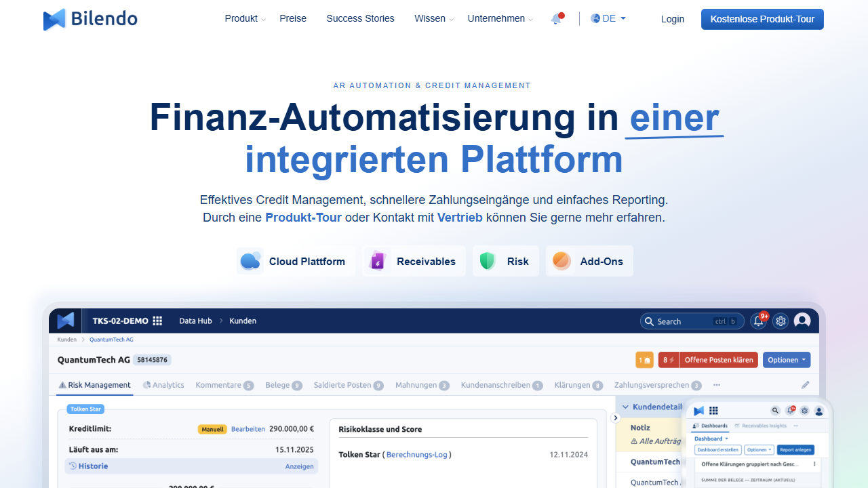Open the DE language dropdown
This screenshot has width=868, height=488.
pyautogui.click(x=608, y=19)
